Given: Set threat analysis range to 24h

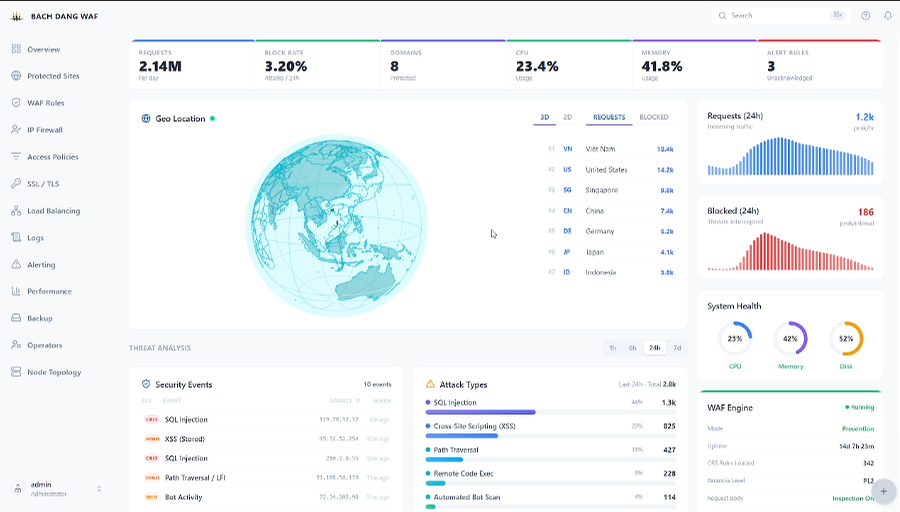Looking at the screenshot, I should point(655,348).
